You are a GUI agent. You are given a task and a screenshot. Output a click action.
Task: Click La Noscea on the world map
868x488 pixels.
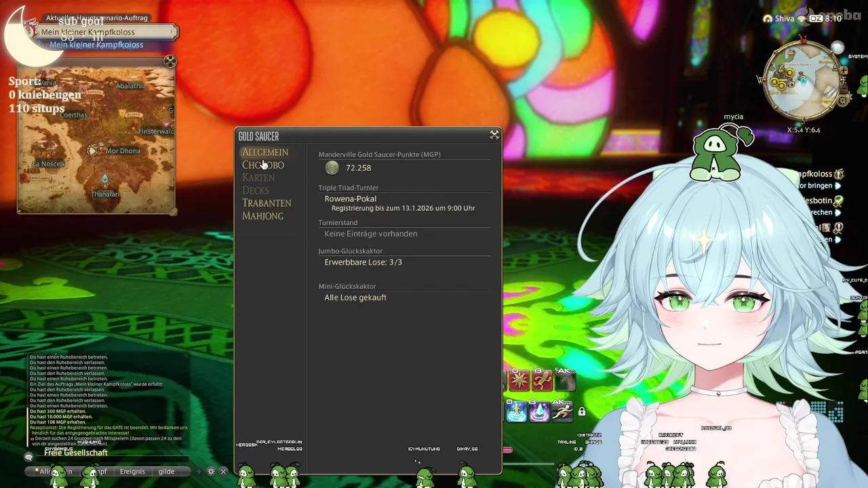click(x=49, y=164)
